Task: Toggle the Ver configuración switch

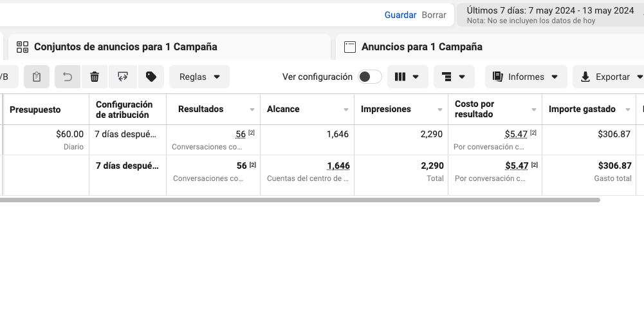Action: pos(369,77)
